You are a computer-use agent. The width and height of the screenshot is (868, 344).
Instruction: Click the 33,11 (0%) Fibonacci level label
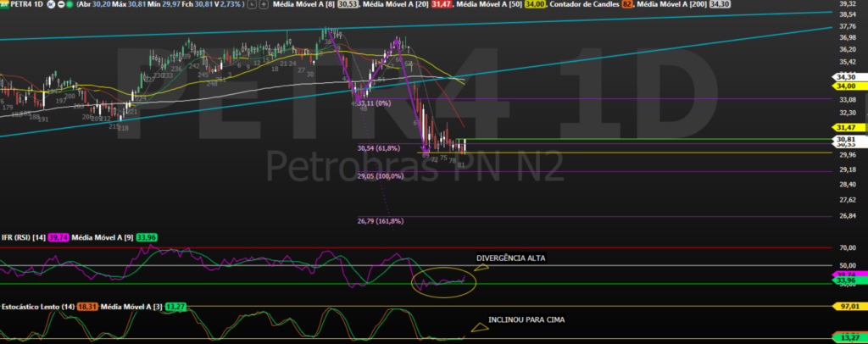pyautogui.click(x=374, y=103)
